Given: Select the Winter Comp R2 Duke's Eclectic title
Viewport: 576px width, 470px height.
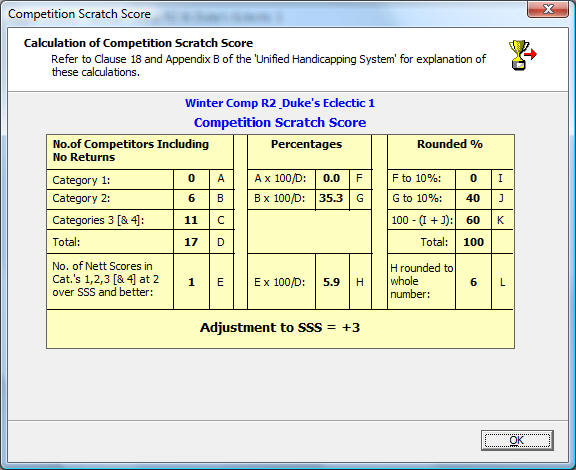Looking at the screenshot, I should [x=280, y=103].
